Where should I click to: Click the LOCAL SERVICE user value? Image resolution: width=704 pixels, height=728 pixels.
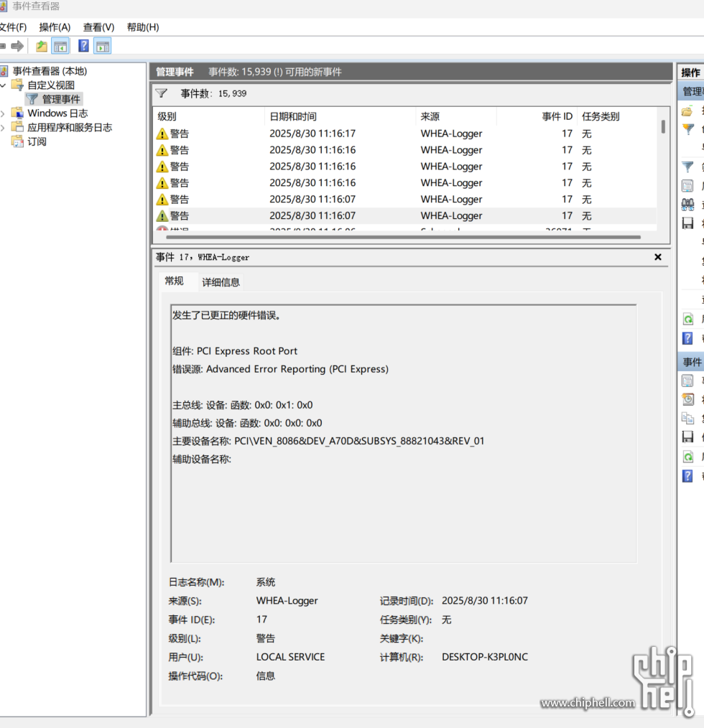[290, 657]
